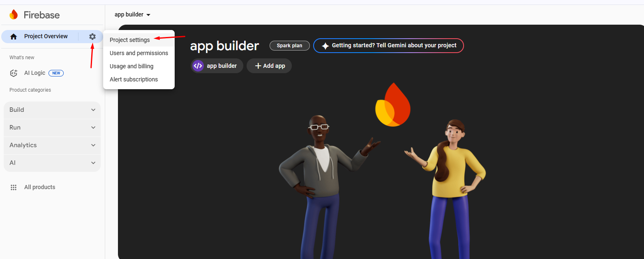Viewport: 644px width, 259px height.
Task: Click the Spark plan badge
Action: coord(290,46)
